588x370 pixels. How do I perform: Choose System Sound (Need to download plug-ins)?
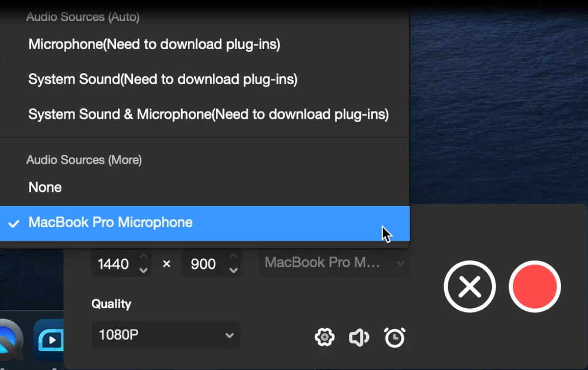click(x=205, y=79)
